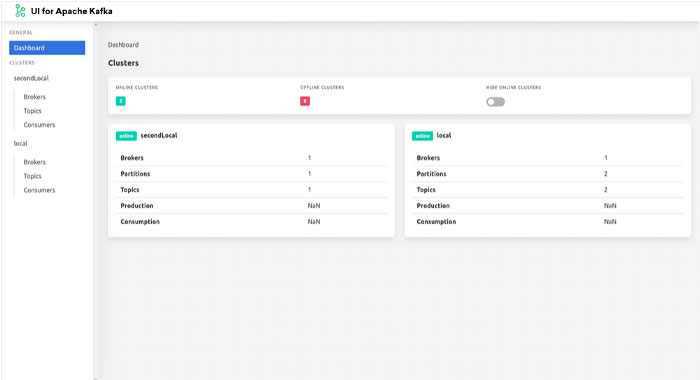The width and height of the screenshot is (700, 380).
Task: Select Topics row in secondLocal card
Action: point(251,190)
